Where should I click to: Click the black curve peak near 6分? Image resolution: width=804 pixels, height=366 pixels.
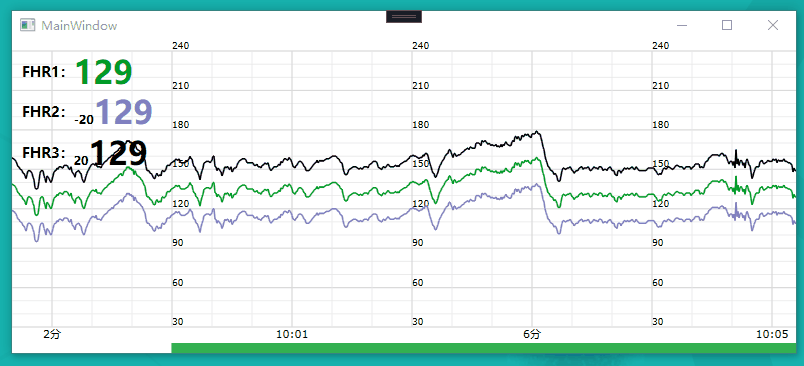coord(536,132)
